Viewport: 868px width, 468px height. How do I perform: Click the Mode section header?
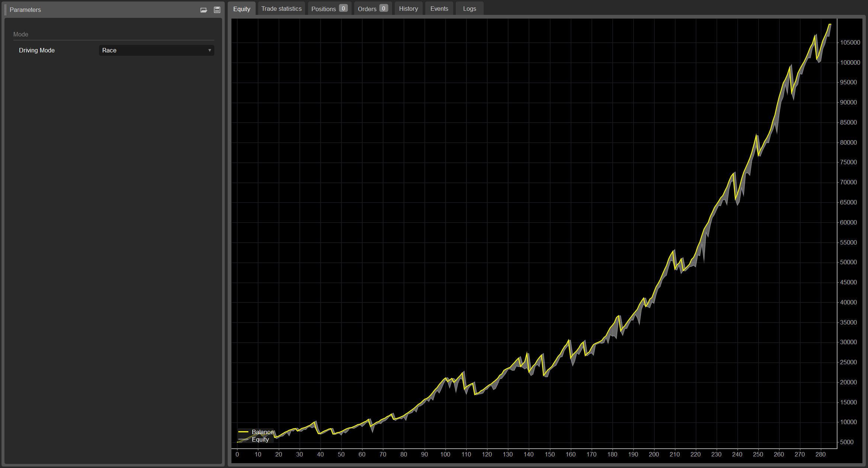(21, 34)
